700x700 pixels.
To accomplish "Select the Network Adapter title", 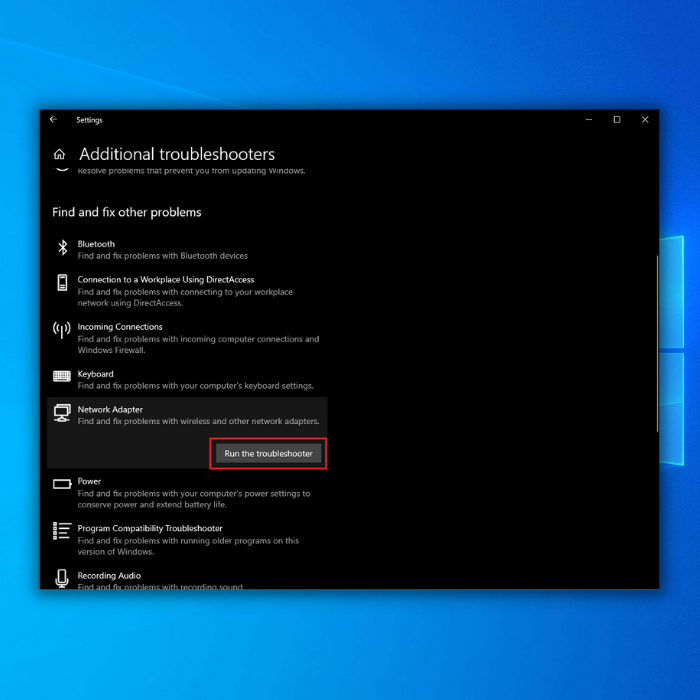I will [x=110, y=409].
